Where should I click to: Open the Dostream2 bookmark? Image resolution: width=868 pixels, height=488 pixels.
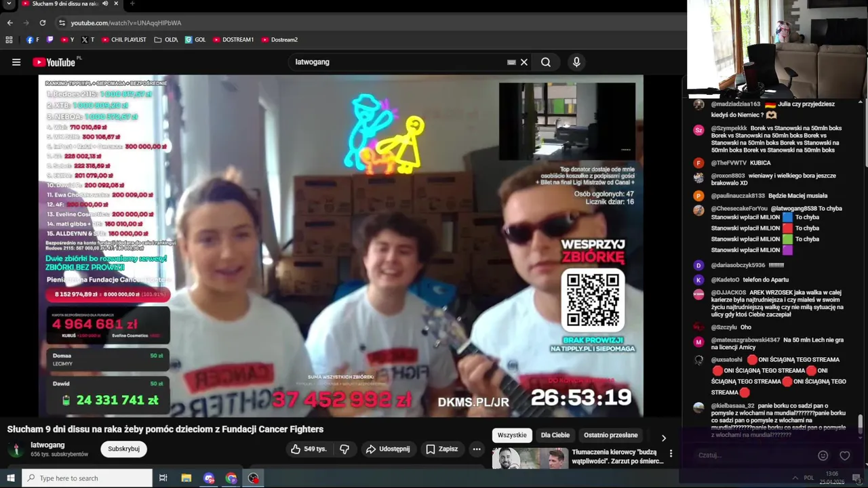279,40
